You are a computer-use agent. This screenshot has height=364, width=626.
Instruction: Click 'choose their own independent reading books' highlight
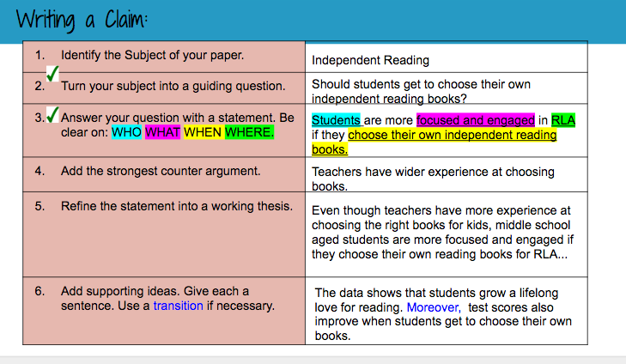[x=453, y=135]
